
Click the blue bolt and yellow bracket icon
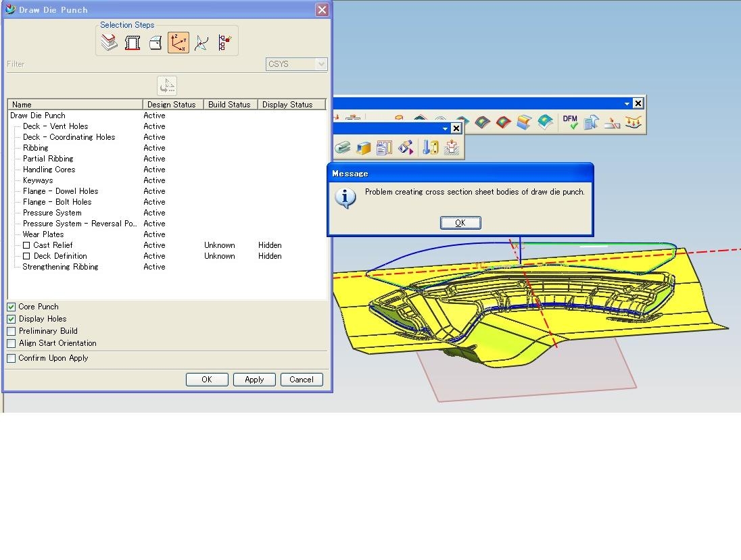tap(430, 148)
